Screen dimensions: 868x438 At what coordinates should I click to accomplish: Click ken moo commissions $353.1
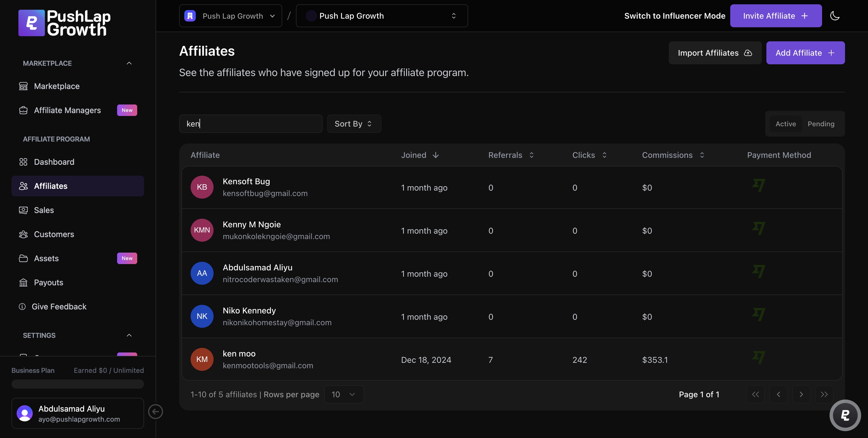655,360
